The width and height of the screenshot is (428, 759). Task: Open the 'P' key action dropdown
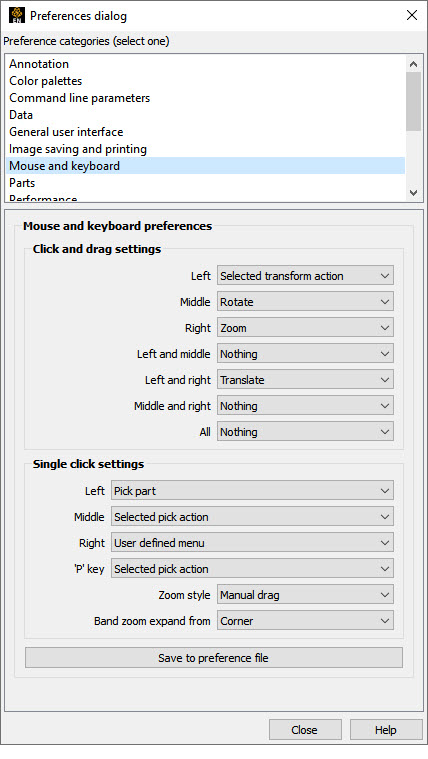252,569
